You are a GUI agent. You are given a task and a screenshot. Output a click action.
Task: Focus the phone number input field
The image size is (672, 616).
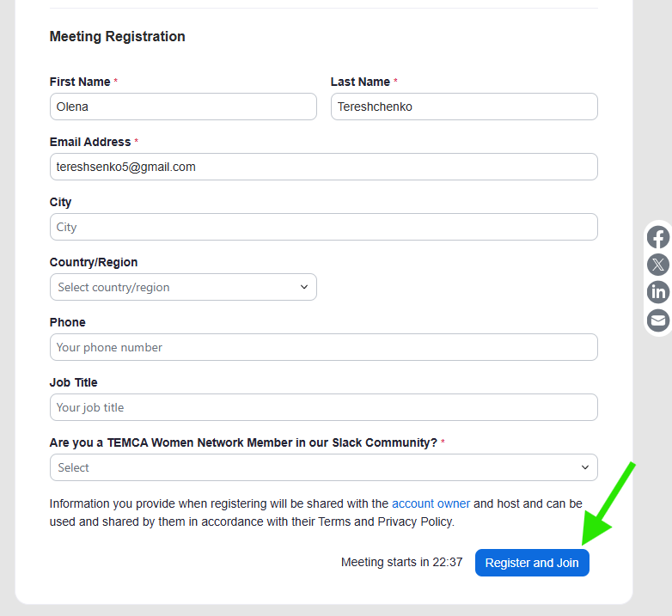324,347
